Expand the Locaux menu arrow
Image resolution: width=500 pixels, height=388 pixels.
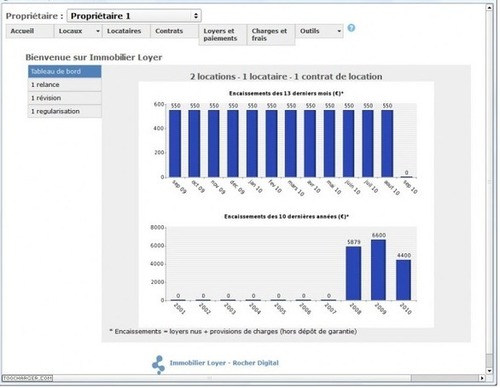(x=98, y=31)
